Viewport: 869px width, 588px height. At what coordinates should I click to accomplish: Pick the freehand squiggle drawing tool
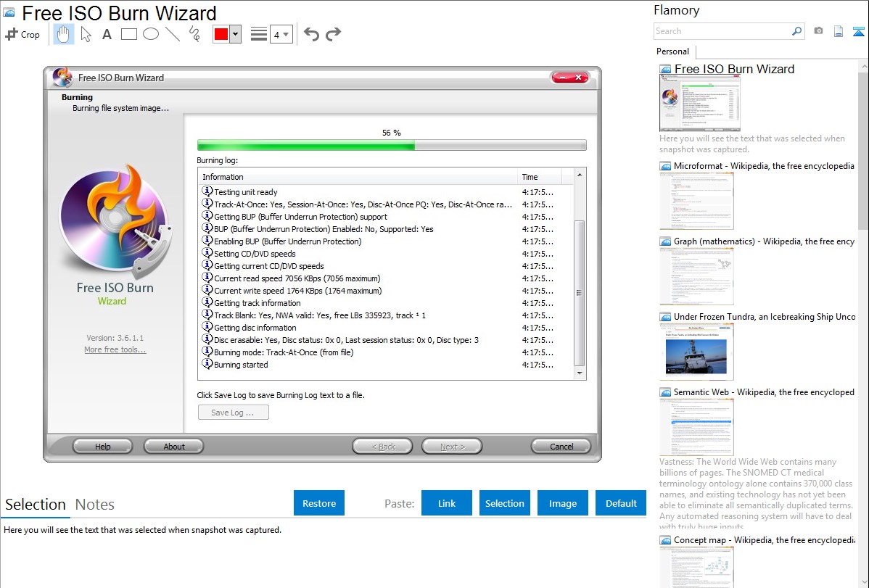(x=194, y=34)
